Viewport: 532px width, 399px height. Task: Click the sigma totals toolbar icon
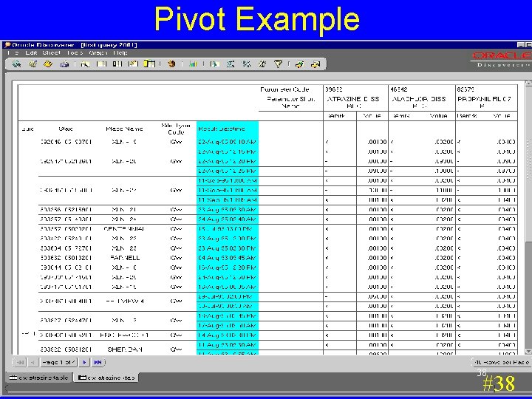pos(231,64)
